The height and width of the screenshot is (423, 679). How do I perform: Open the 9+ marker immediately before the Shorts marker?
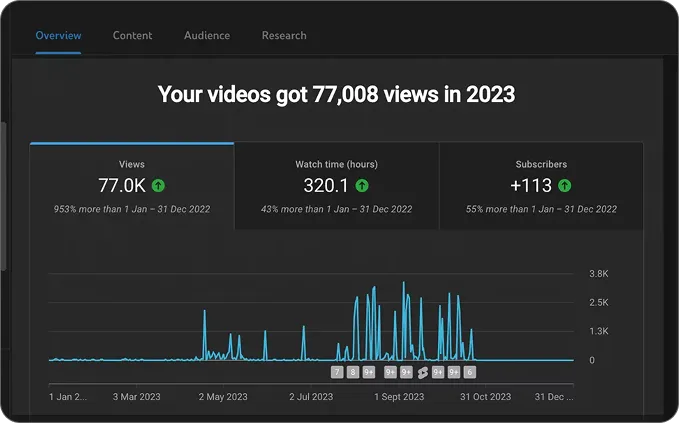406,372
